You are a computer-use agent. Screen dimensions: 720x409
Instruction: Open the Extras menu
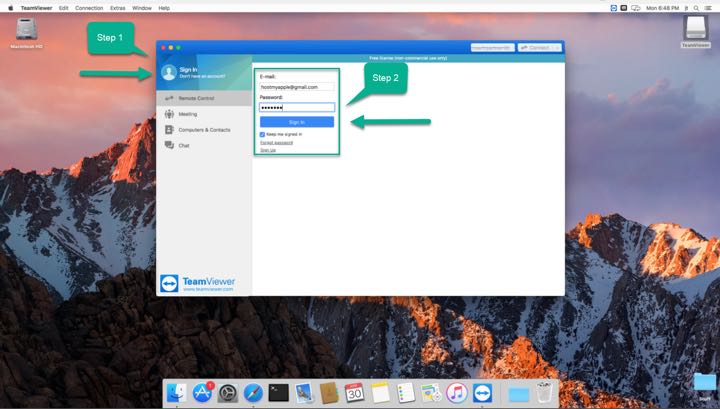(x=118, y=8)
